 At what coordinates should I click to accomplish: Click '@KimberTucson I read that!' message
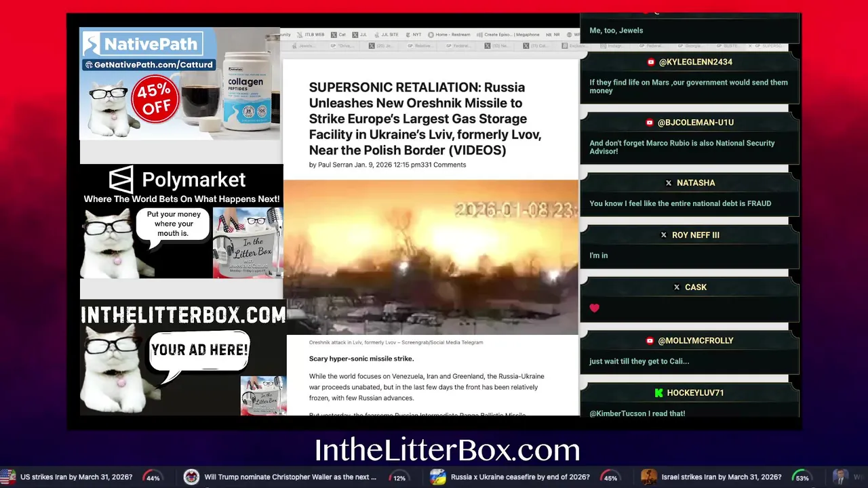point(637,413)
